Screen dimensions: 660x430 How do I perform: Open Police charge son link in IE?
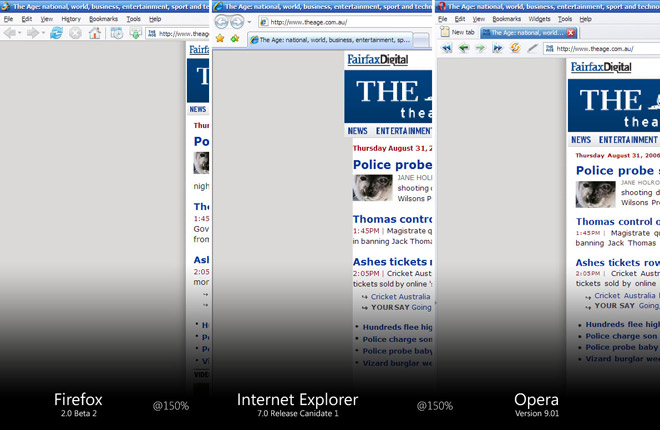pos(397,339)
